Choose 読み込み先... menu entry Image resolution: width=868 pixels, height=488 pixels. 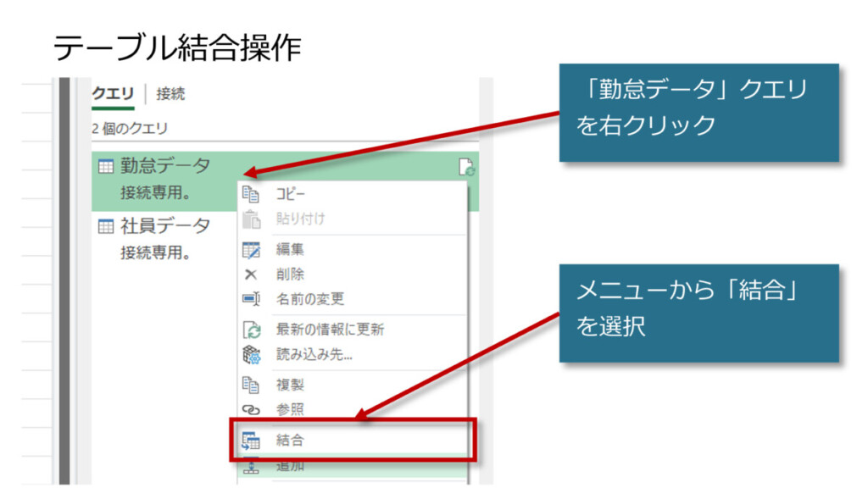(x=314, y=354)
